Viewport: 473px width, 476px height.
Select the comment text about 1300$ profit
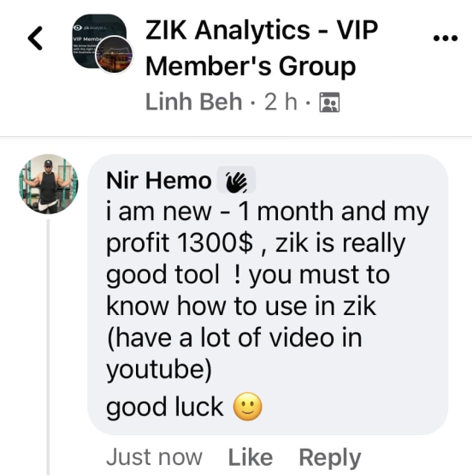pos(268,290)
